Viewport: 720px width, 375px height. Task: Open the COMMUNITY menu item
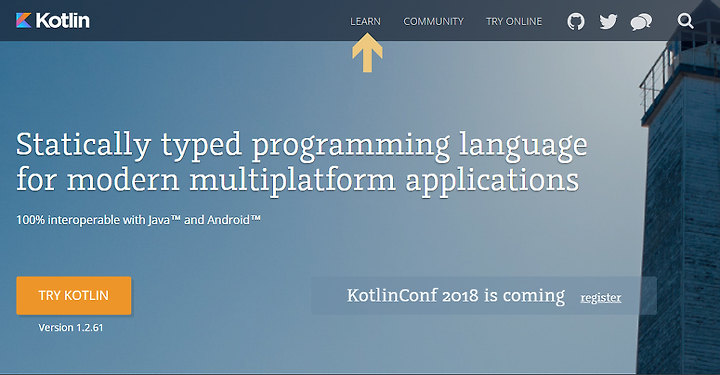[433, 22]
